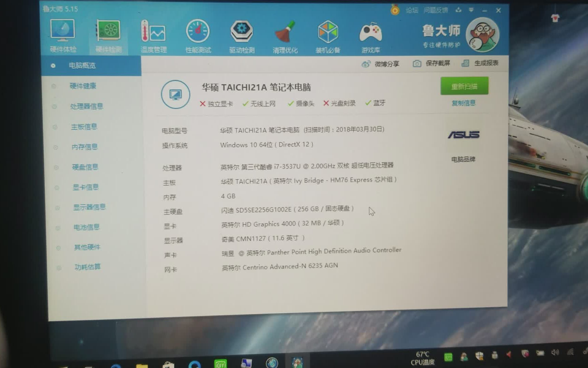Open the 论坛 forum link
The height and width of the screenshot is (368, 588).
(412, 10)
